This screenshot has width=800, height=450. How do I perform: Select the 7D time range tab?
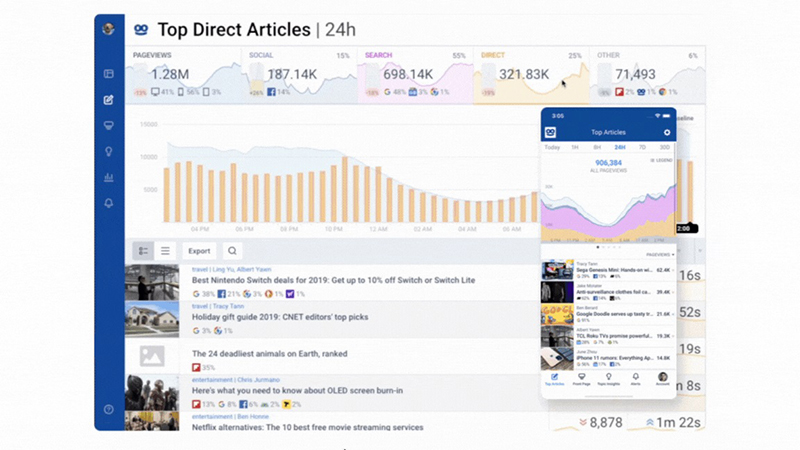(642, 147)
